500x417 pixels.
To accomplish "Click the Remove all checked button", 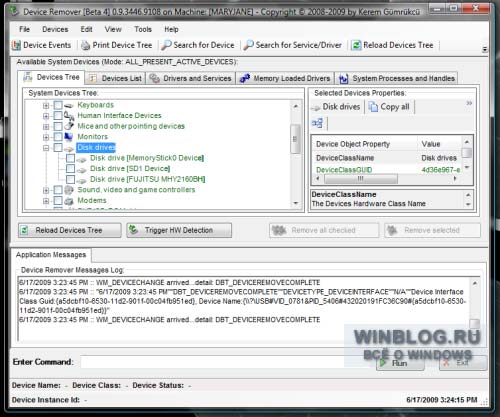I will 324,230.
